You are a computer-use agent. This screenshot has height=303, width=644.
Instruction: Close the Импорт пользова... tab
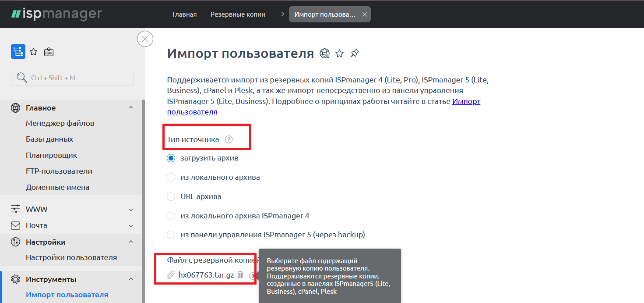tap(364, 14)
